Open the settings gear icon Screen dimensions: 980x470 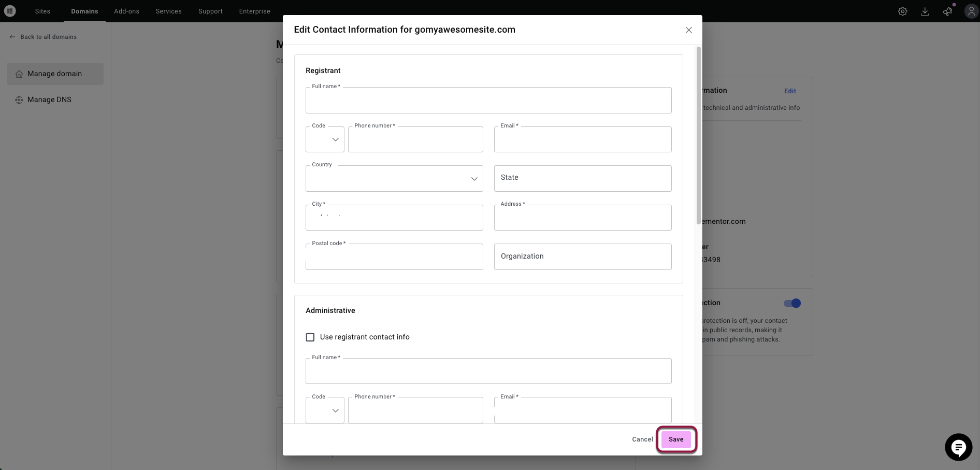(x=902, y=11)
